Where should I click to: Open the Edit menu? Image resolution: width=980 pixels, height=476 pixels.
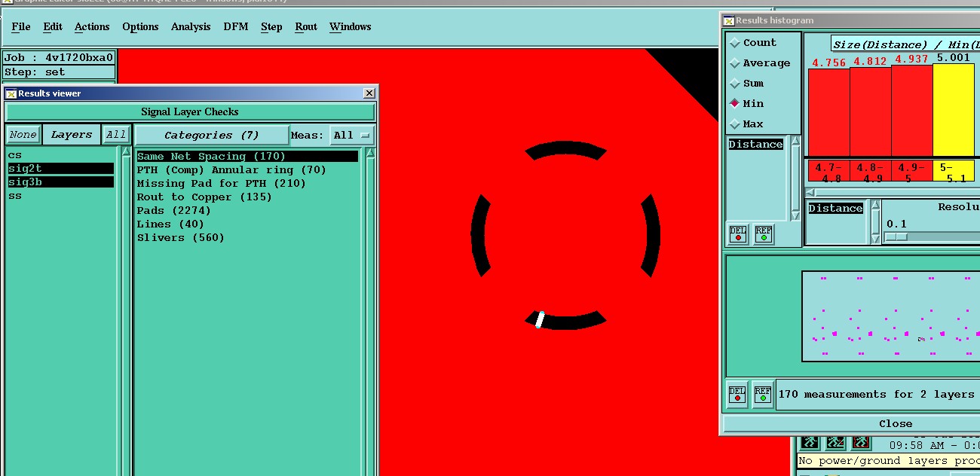click(x=53, y=26)
